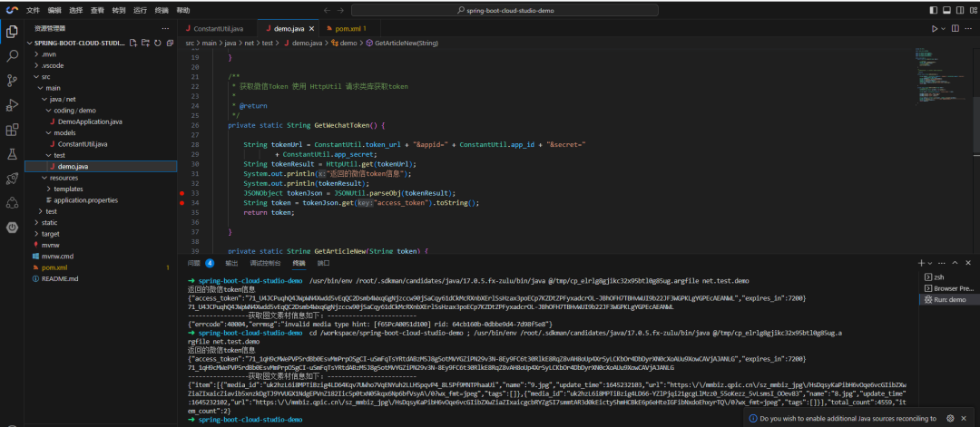Viewport: 980px width, 427px height.
Task: Navigate back with the left arrow
Action: tap(327, 10)
